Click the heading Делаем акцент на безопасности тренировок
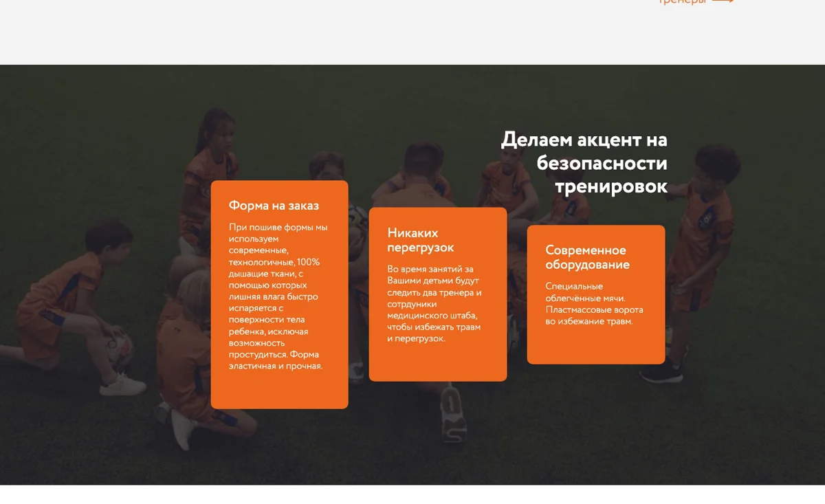This screenshot has height=504, width=825. pos(584,163)
